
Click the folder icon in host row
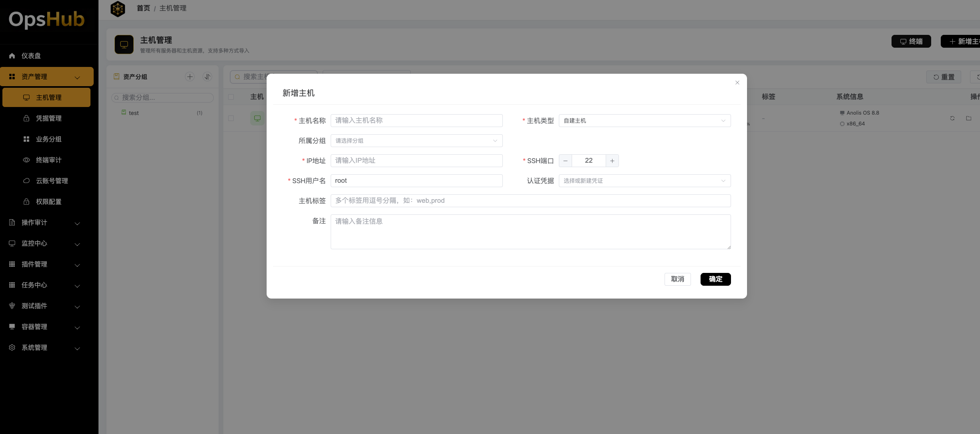tap(969, 118)
